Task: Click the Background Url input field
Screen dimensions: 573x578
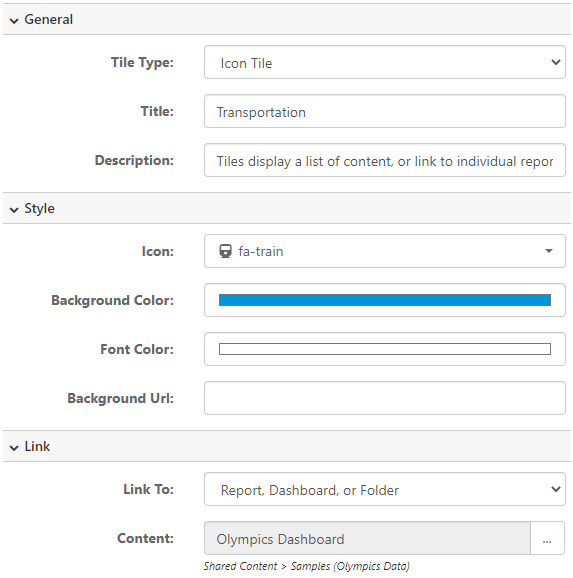Action: (x=385, y=398)
